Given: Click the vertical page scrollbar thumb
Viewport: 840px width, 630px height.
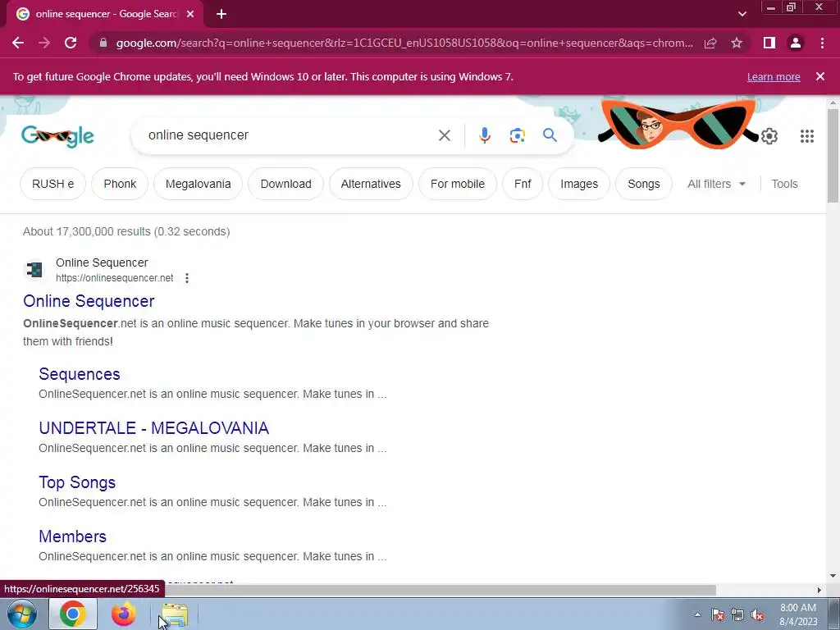Looking at the screenshot, I should (x=833, y=155).
